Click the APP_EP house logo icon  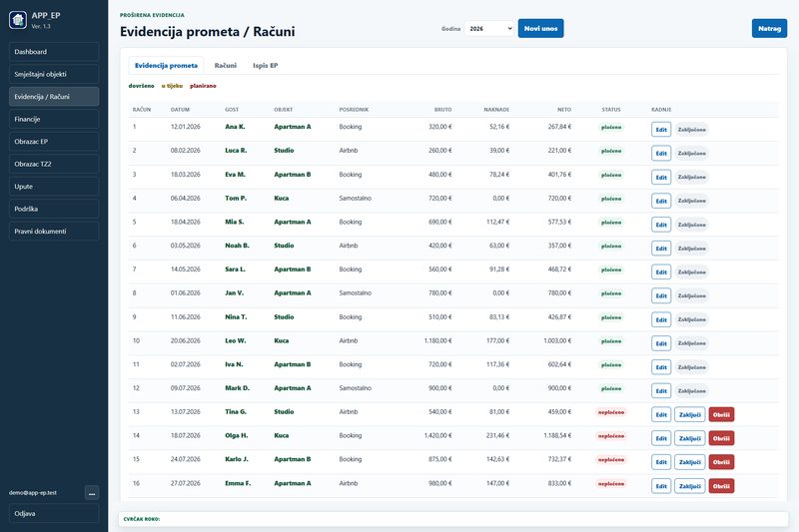pyautogui.click(x=18, y=20)
